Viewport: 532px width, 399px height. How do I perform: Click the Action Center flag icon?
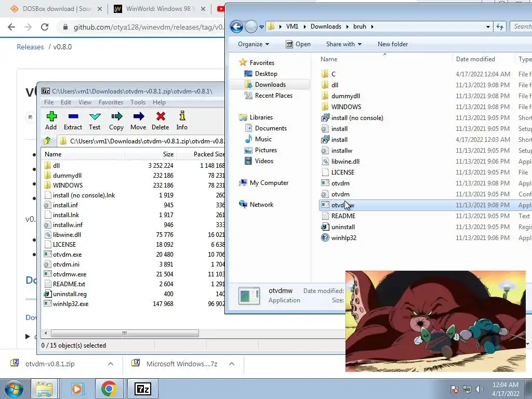click(455, 389)
